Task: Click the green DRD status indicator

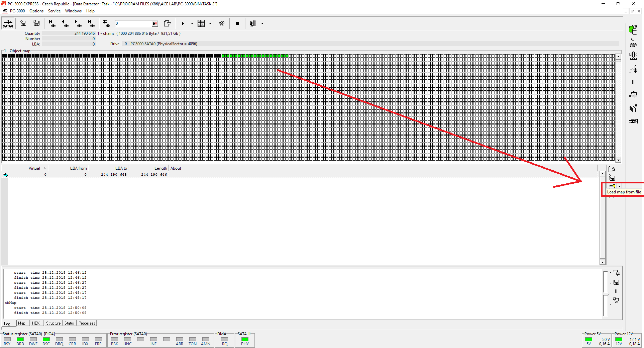Action: pyautogui.click(x=20, y=339)
